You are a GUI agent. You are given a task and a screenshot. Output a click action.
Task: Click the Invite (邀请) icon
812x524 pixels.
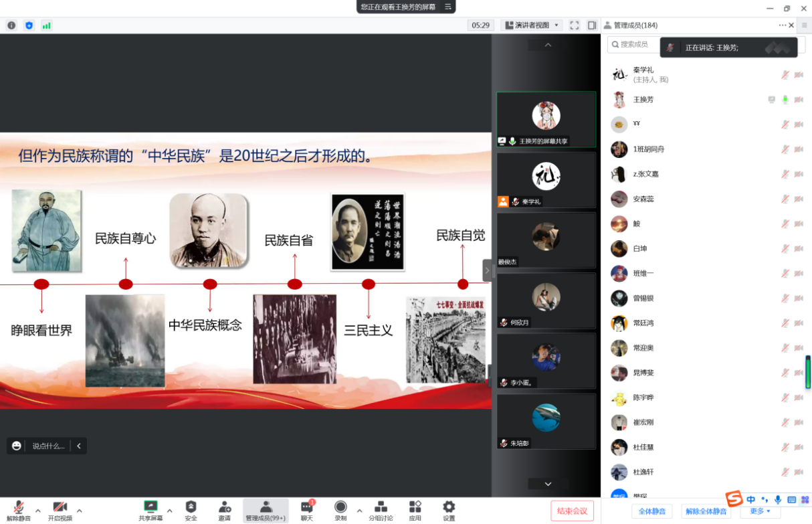224,508
